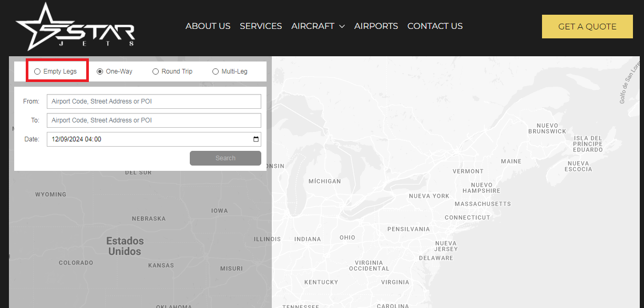Viewport: 644px width, 308px height.
Task: Open the About Us page
Action: click(x=208, y=26)
